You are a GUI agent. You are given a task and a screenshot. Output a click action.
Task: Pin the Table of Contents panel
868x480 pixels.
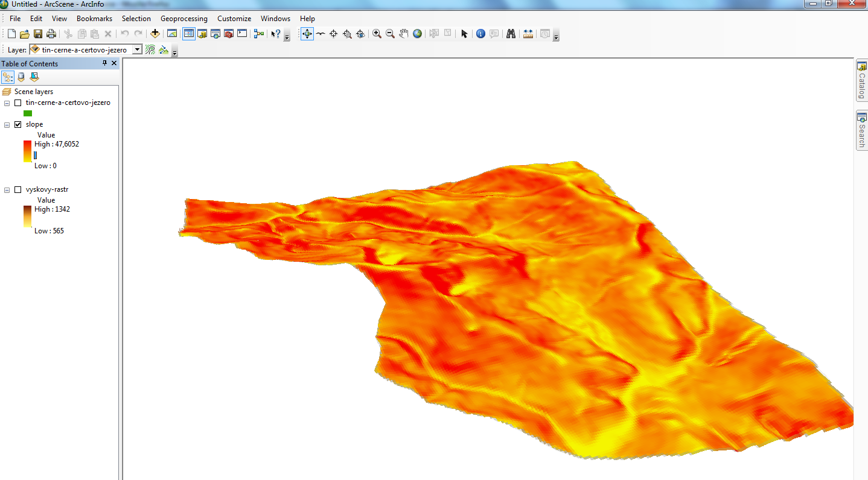click(104, 63)
